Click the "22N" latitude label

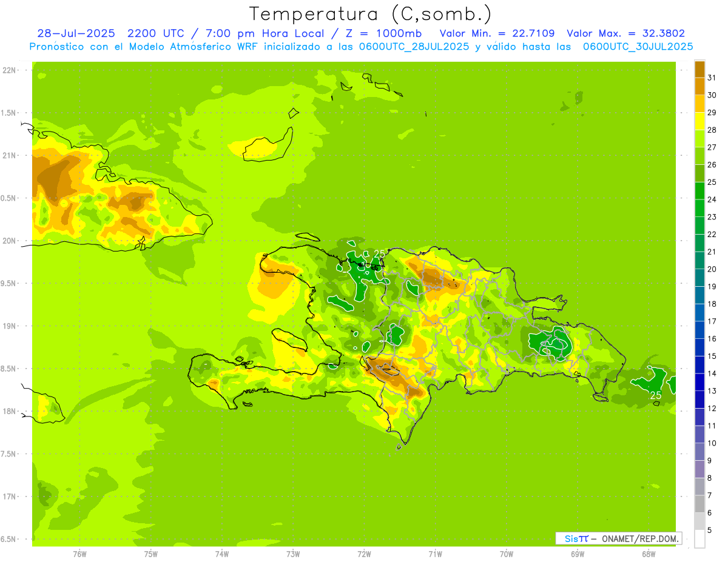(8, 70)
